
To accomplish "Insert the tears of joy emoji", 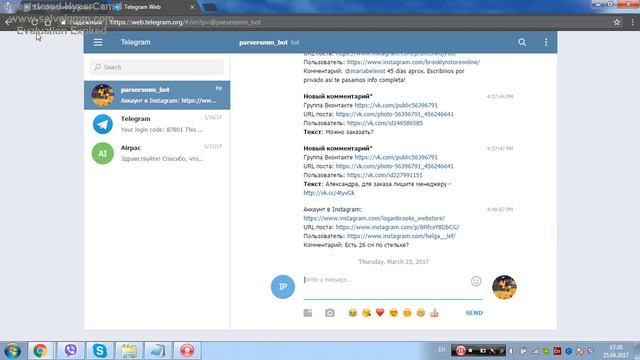I will tap(353, 313).
